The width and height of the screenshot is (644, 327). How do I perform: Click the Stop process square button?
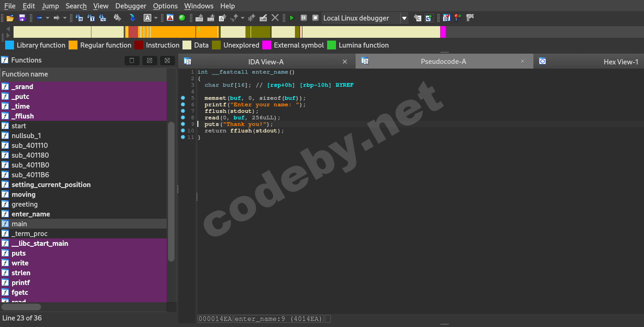[x=315, y=18]
